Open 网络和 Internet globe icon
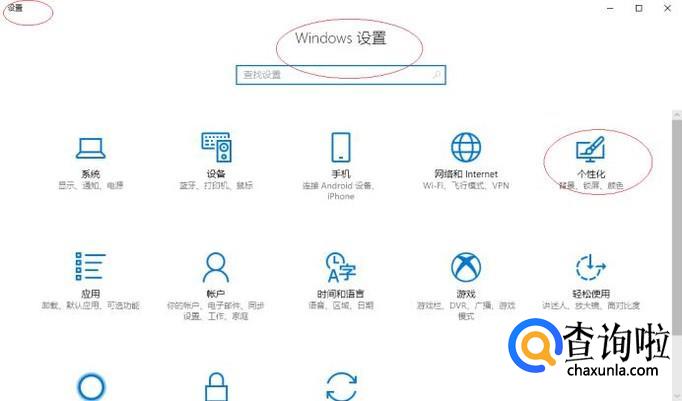The image size is (682, 401). pyautogui.click(x=466, y=147)
